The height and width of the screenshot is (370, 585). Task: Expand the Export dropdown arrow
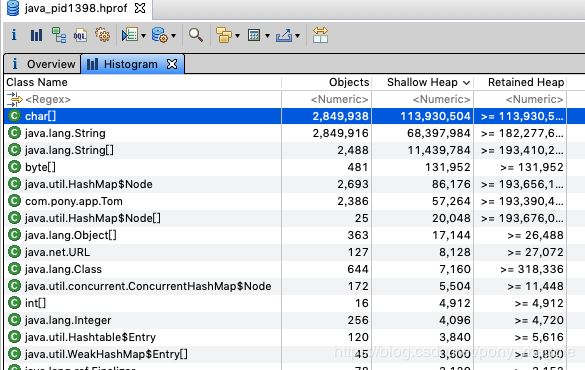pos(297,36)
